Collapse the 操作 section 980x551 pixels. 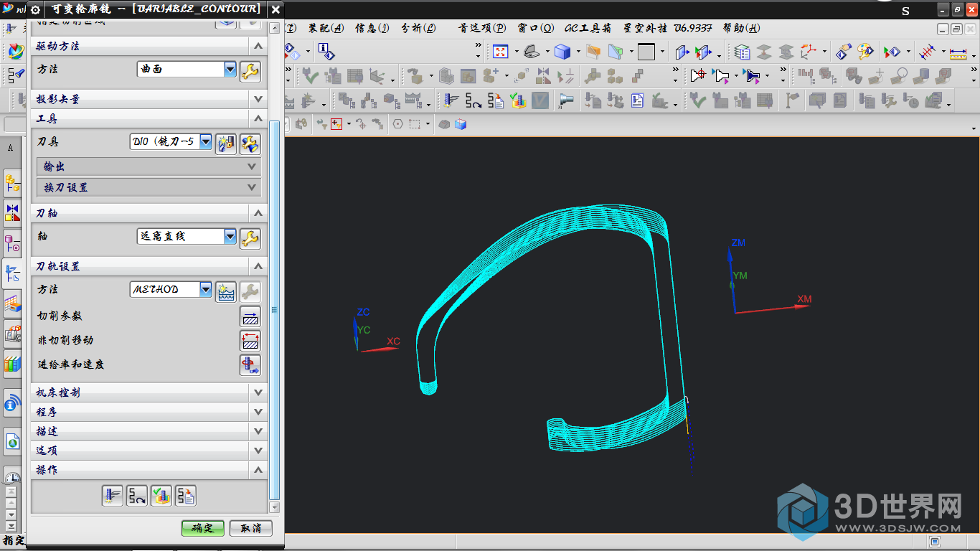click(258, 470)
